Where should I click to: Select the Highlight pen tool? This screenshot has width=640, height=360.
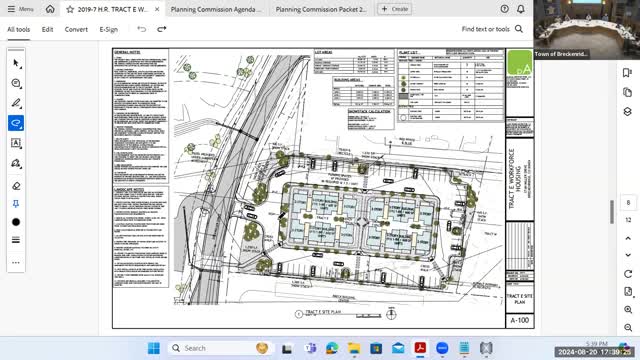[16, 103]
